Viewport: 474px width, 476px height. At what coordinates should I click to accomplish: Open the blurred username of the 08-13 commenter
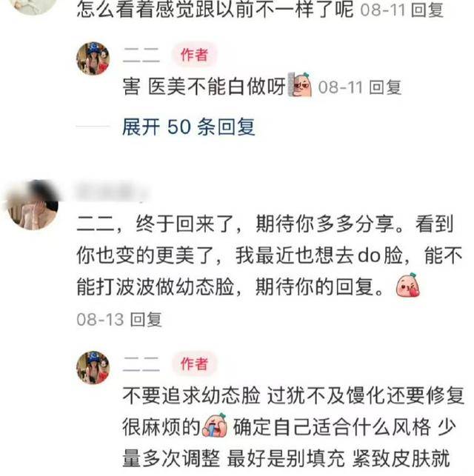pyautogui.click(x=112, y=192)
